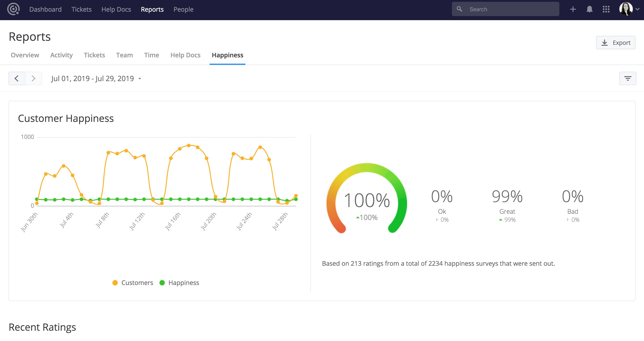Click the Export button
The height and width of the screenshot is (341, 644).
point(616,43)
